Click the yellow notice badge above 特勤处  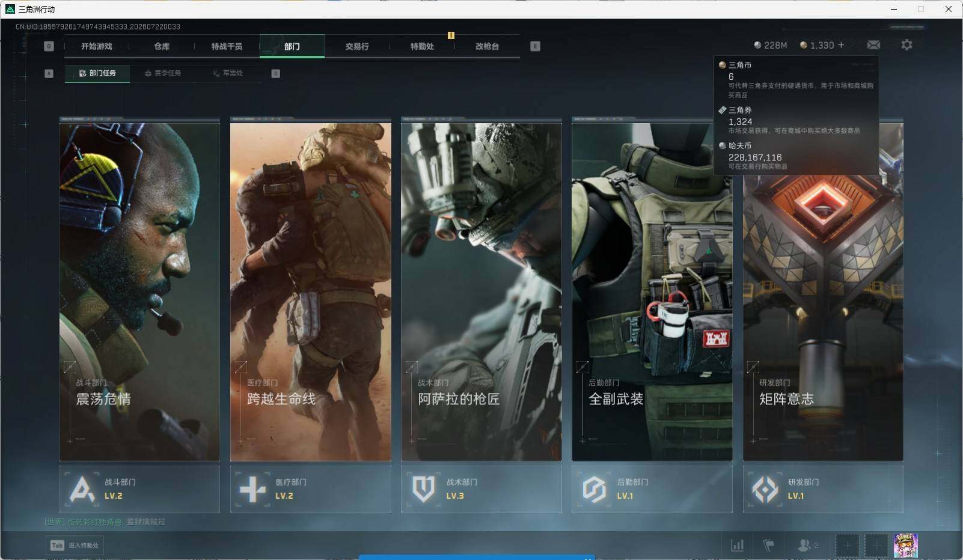[x=451, y=35]
